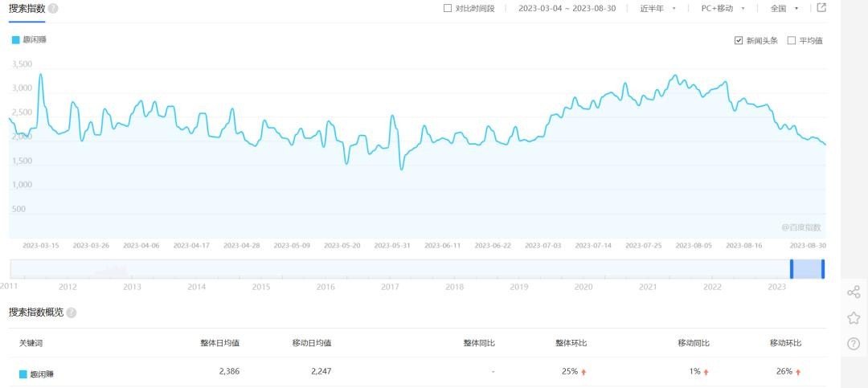Enable the 对比时间段 checkbox
868x388 pixels.
pos(448,9)
